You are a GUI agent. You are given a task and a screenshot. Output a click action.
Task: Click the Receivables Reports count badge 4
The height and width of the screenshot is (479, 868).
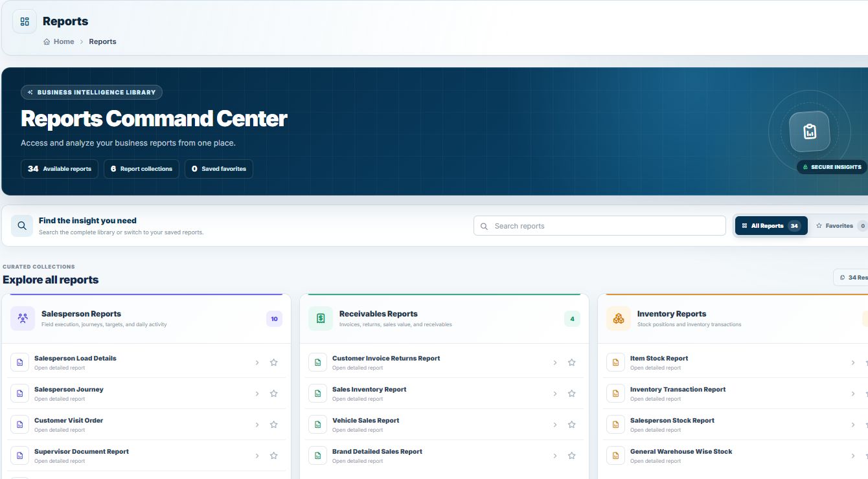click(x=572, y=318)
